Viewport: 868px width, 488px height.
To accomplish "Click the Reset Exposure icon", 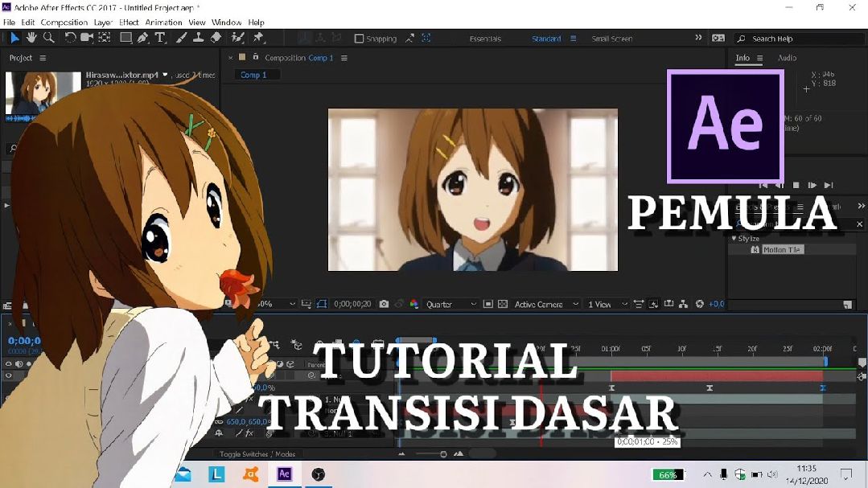I will [700, 304].
